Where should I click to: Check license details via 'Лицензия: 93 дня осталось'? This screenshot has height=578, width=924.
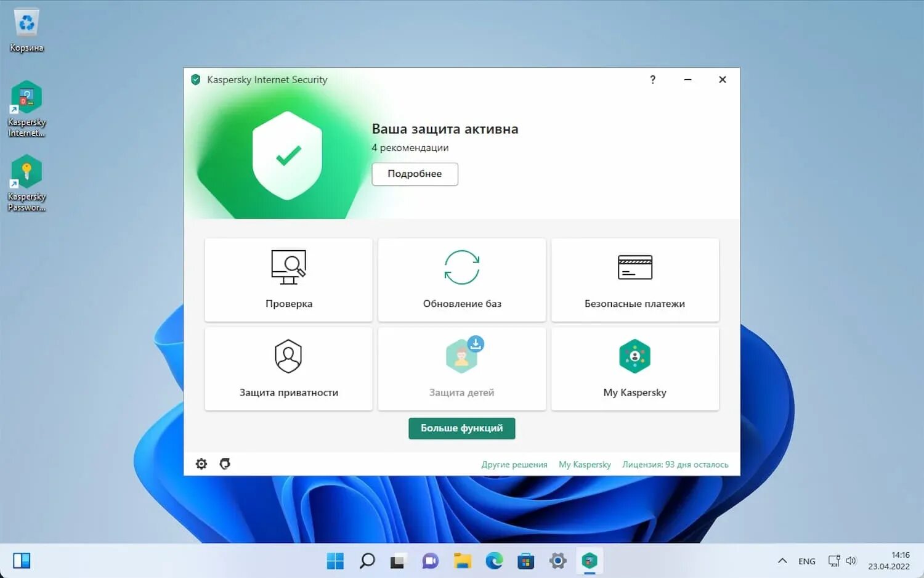(675, 464)
